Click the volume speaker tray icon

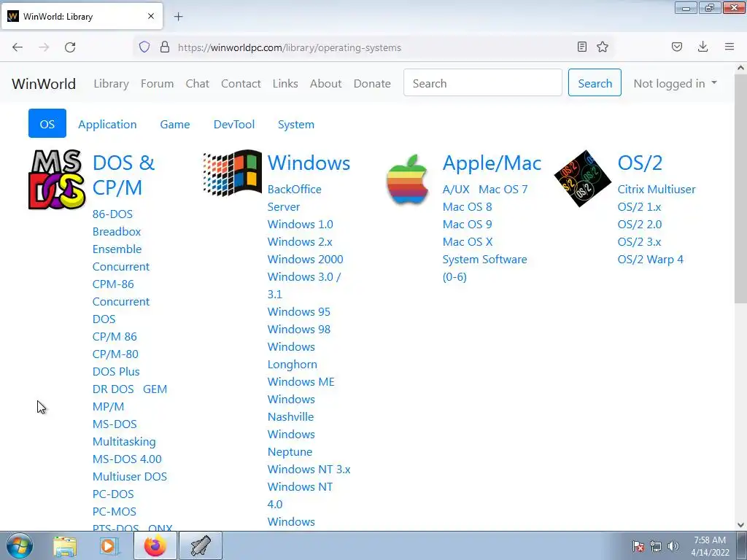click(x=673, y=546)
